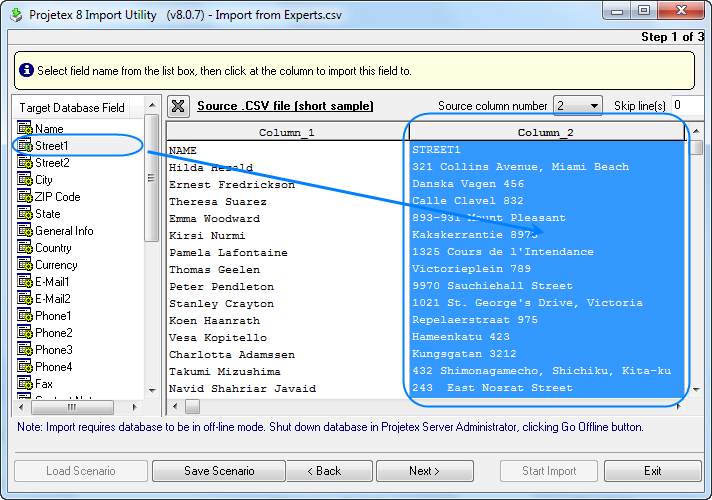Select Name in Target Database Field list
712x500 pixels.
pyautogui.click(x=49, y=129)
